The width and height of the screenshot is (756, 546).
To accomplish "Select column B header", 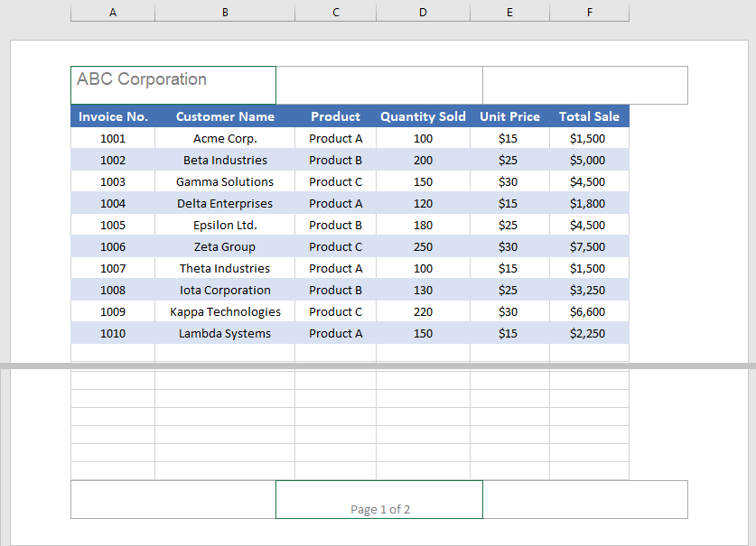I will (x=225, y=13).
